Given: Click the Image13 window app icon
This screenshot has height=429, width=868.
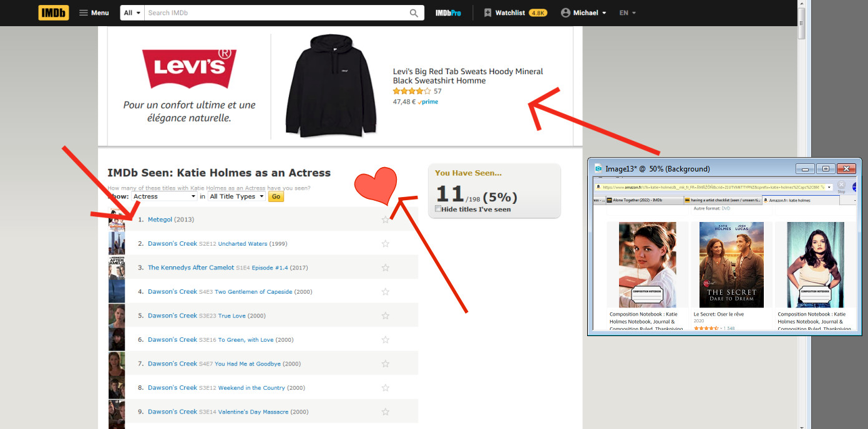Looking at the screenshot, I should pyautogui.click(x=598, y=168).
